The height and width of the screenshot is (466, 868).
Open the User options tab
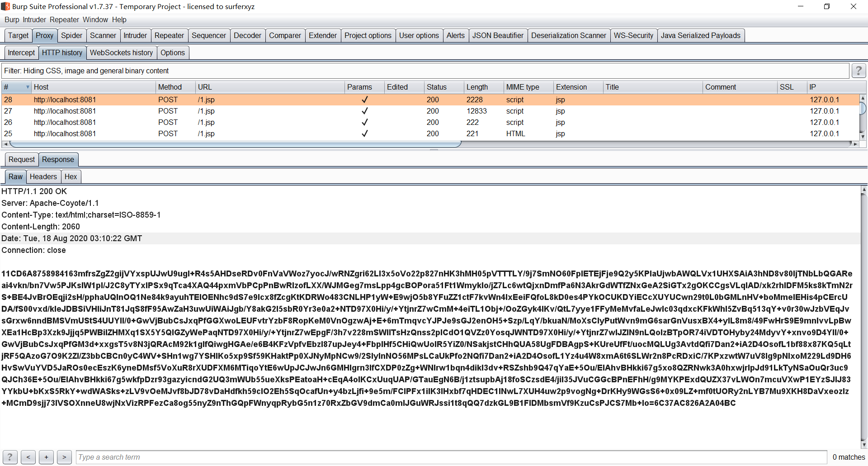(419, 35)
